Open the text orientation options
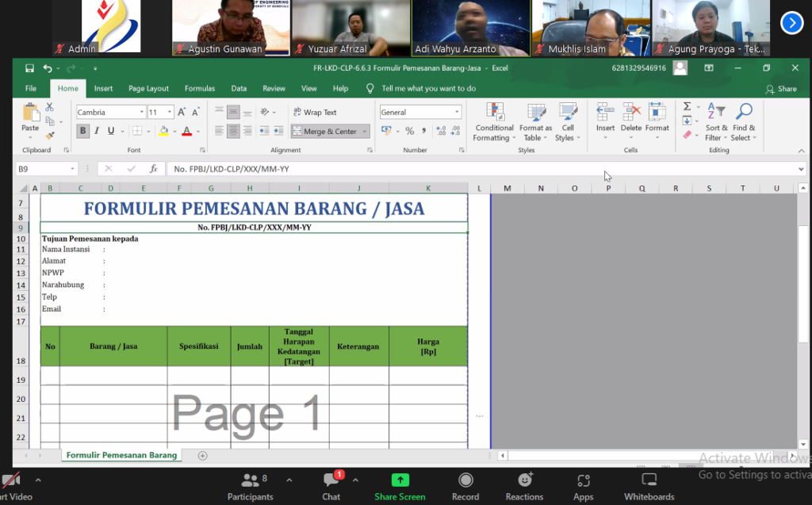Viewport: 812px width, 505px height. [267, 112]
